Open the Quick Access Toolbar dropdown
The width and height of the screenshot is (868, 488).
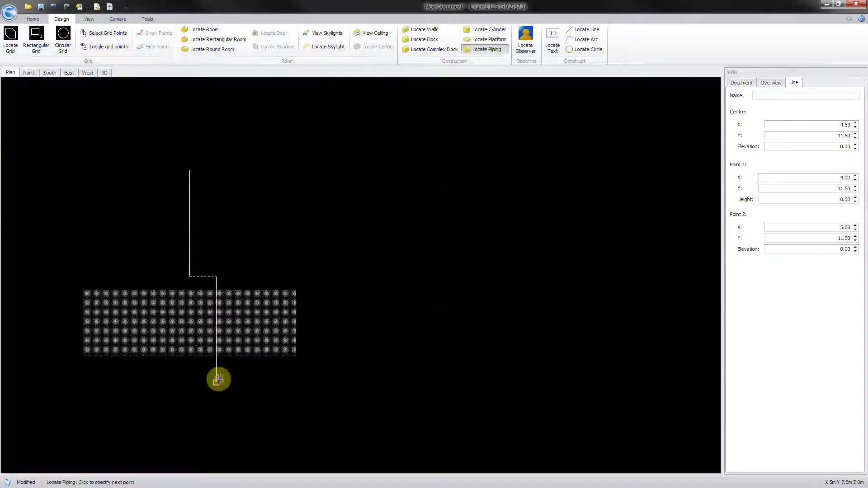127,6
